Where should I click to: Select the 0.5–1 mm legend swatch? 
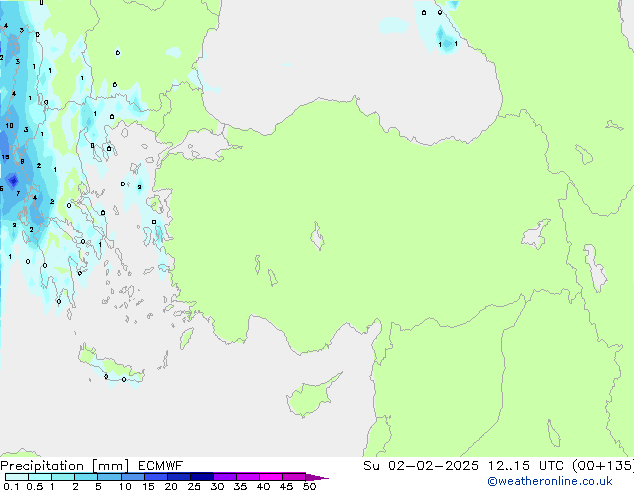tap(40, 477)
